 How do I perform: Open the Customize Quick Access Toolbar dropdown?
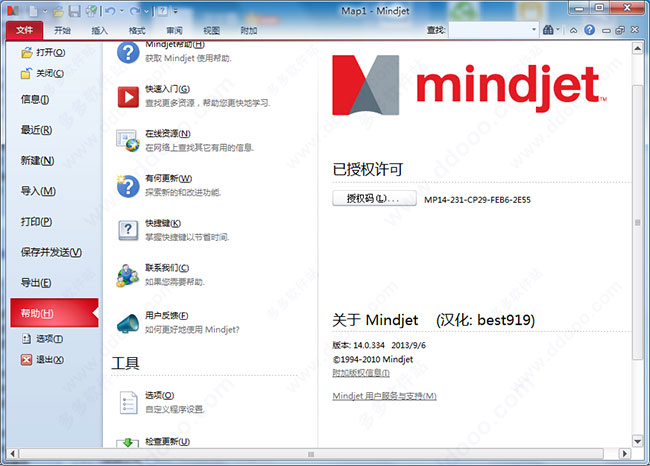[176, 11]
